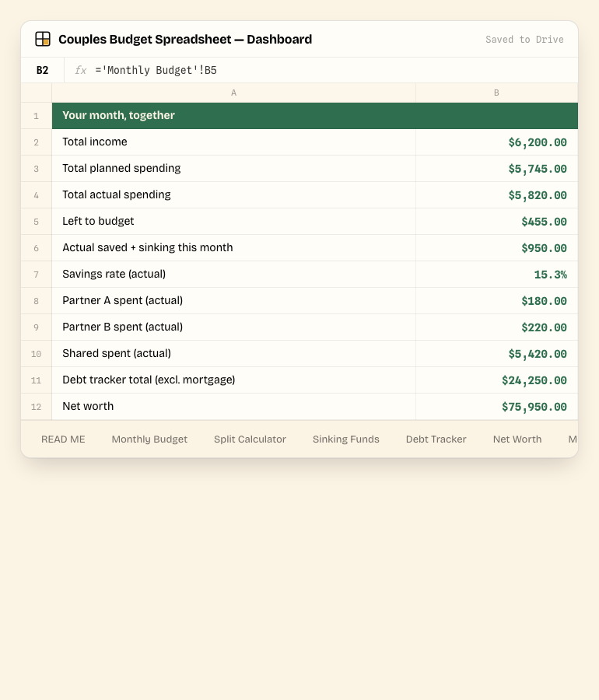599x700 pixels.
Task: Click the formula bar ='Monthly Budget'!B5
Action: [x=321, y=70]
